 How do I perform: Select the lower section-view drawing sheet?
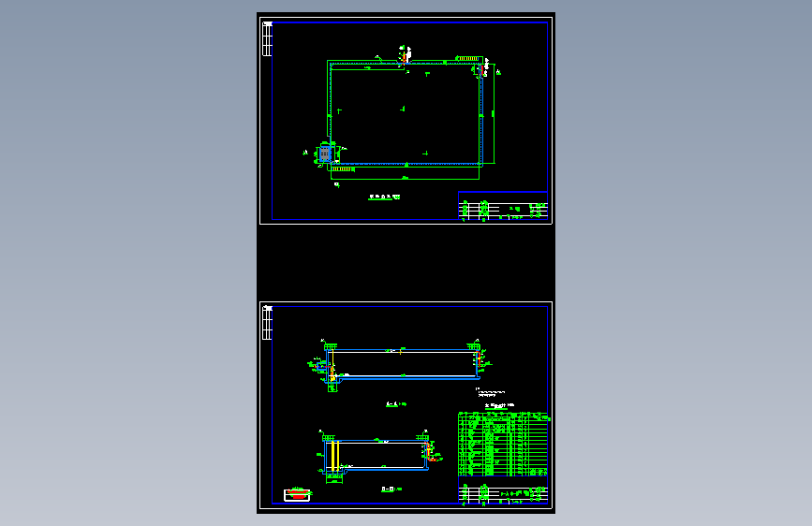(x=406, y=405)
